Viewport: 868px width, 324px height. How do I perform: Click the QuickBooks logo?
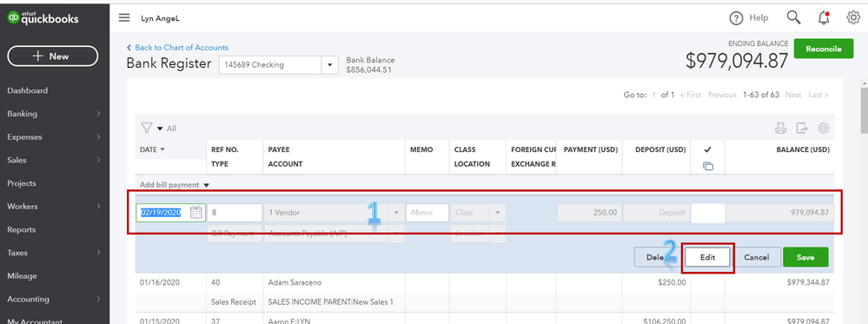pos(43,18)
